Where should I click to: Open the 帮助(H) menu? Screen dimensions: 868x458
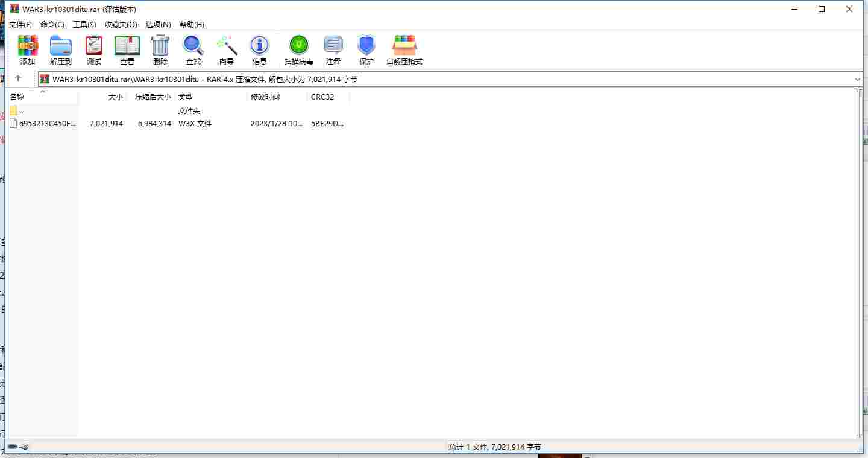[192, 25]
